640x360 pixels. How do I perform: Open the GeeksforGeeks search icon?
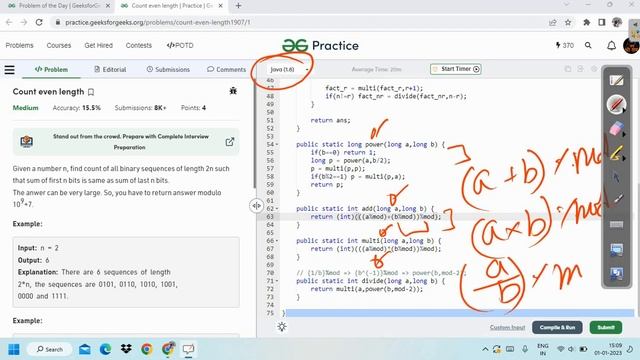pyautogui.click(x=588, y=45)
